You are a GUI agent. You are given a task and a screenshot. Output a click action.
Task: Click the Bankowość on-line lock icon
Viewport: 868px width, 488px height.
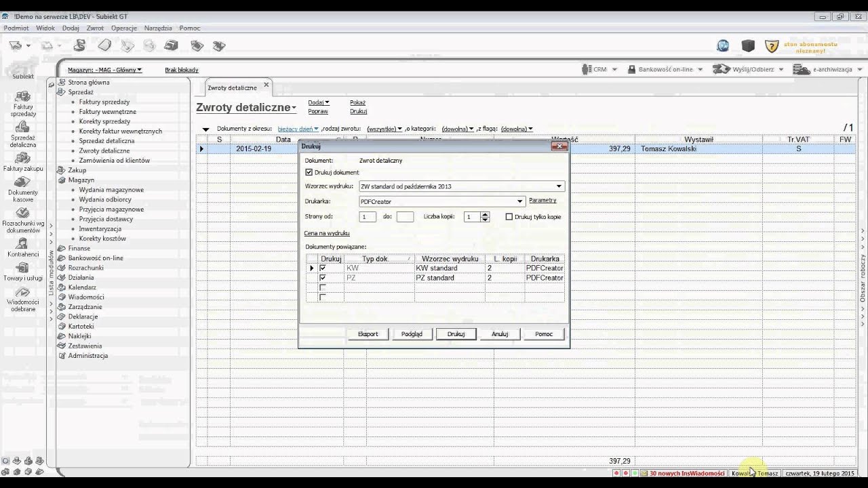pyautogui.click(x=631, y=69)
